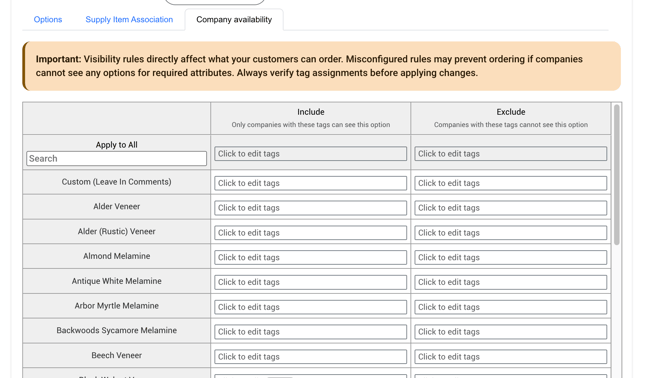Edit Include tags for Alder (Rustic) Veneer
The width and height of the screenshot is (670, 378).
point(311,233)
